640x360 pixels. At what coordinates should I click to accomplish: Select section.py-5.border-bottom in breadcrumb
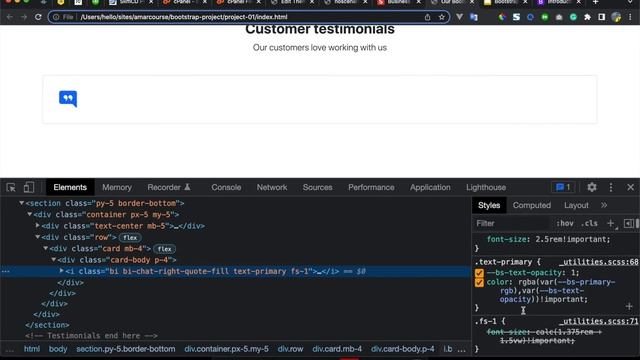tap(126, 349)
